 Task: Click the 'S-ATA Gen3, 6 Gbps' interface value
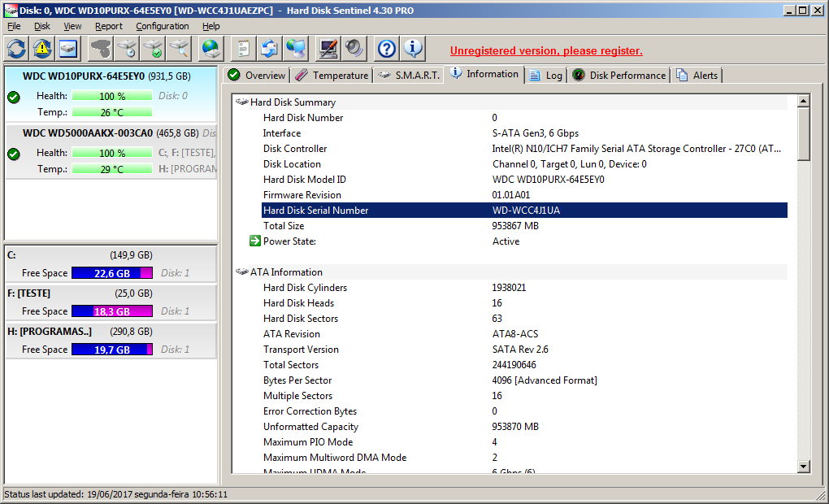[x=536, y=133]
